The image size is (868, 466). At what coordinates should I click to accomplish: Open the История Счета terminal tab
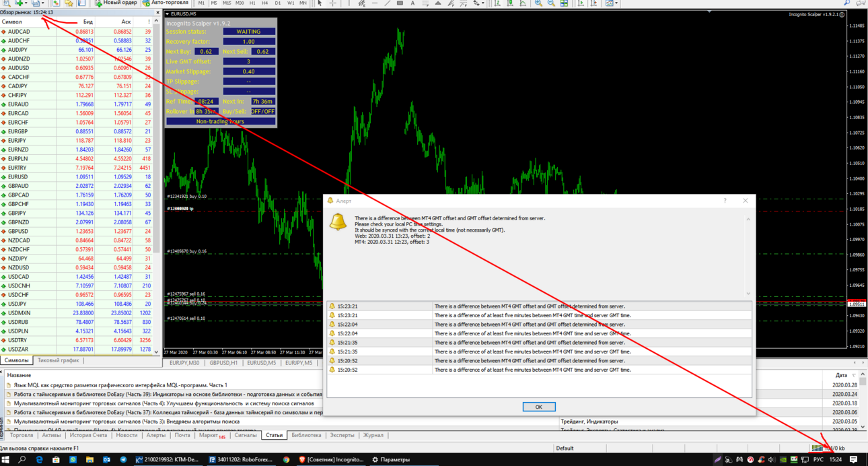click(x=88, y=436)
